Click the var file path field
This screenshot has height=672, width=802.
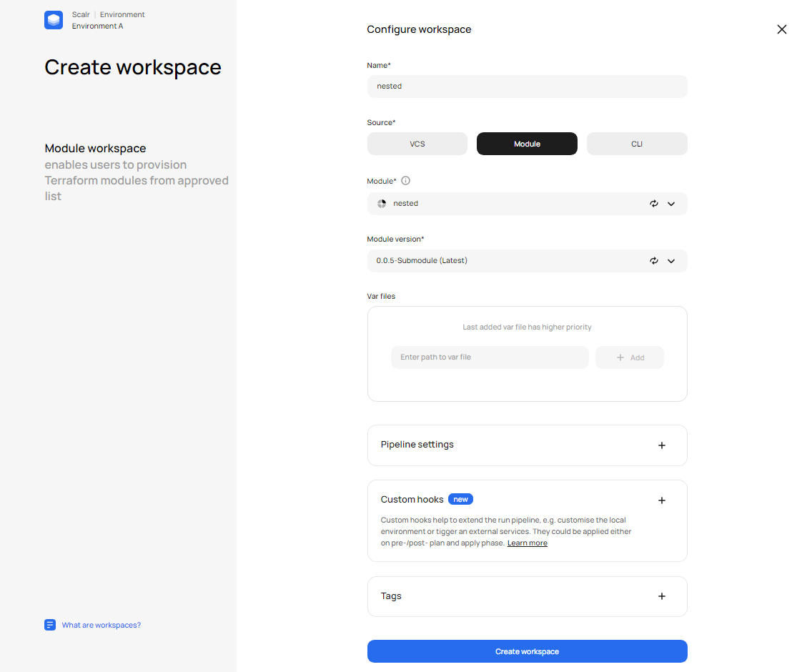490,357
